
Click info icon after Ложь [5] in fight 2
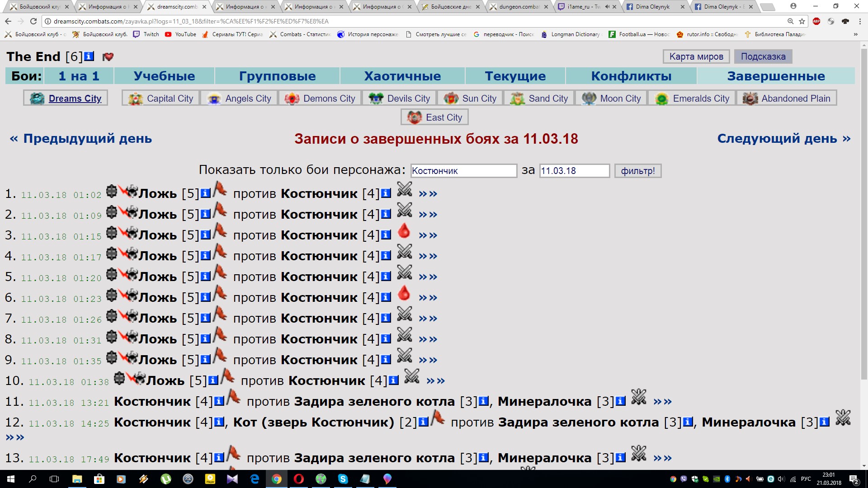pos(206,214)
